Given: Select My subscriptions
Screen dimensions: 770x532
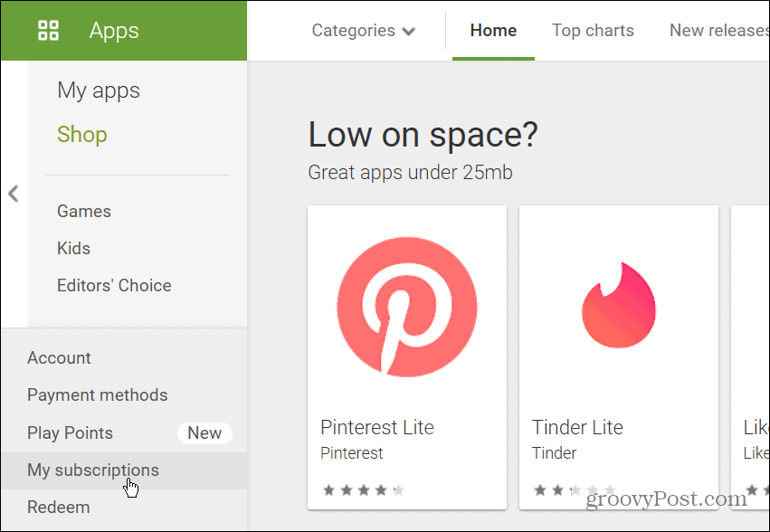Looking at the screenshot, I should (x=93, y=470).
